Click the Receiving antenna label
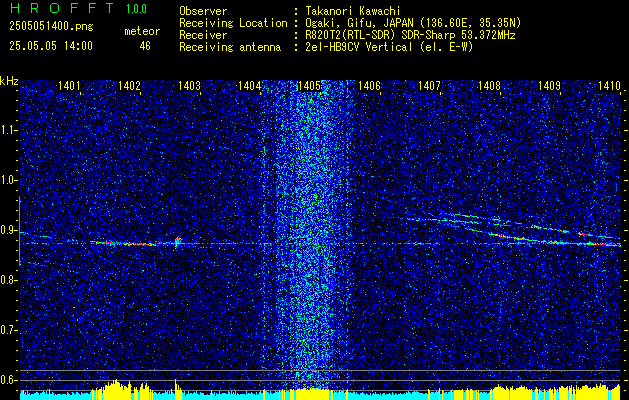Viewport: 629px width, 400px height. pos(230,47)
